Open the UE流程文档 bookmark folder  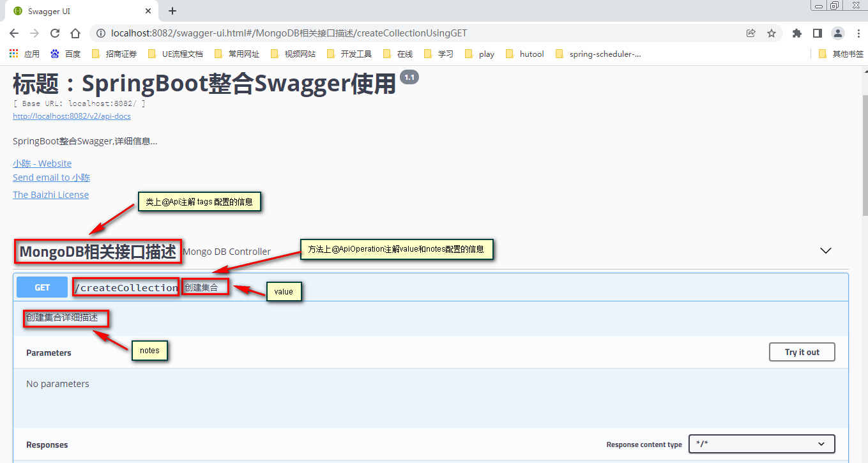tap(175, 54)
